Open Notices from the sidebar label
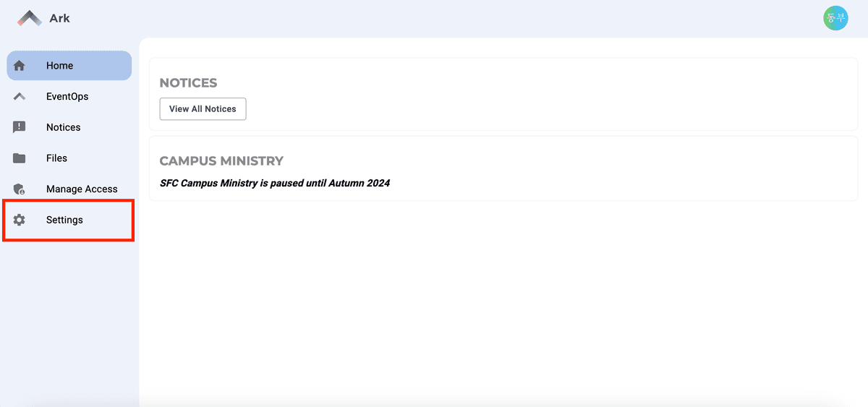The image size is (868, 407). pyautogui.click(x=64, y=127)
